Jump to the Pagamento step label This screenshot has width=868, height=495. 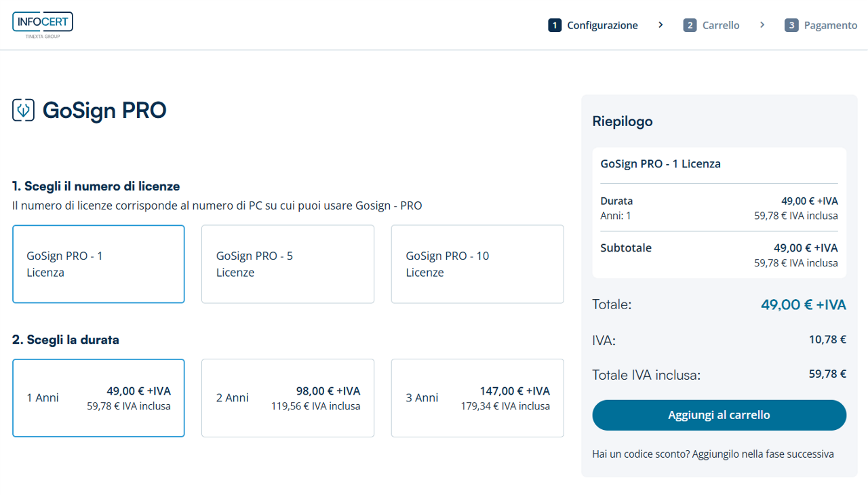point(830,25)
